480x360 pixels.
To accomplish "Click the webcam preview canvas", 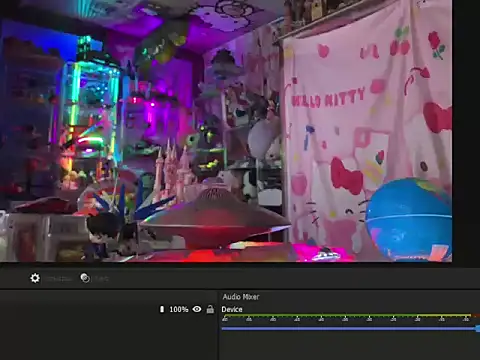I will [226, 131].
